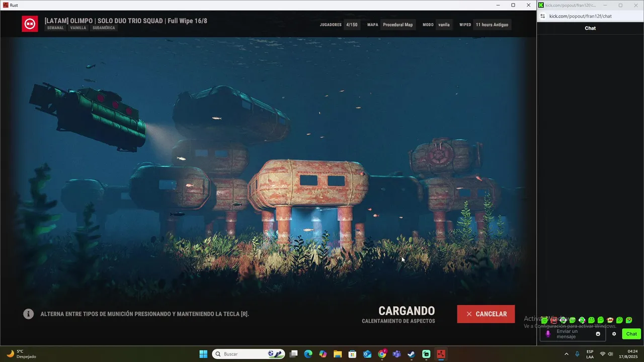Launch Microsoft Edge from taskbar
This screenshot has height=362, width=644.
click(x=308, y=354)
